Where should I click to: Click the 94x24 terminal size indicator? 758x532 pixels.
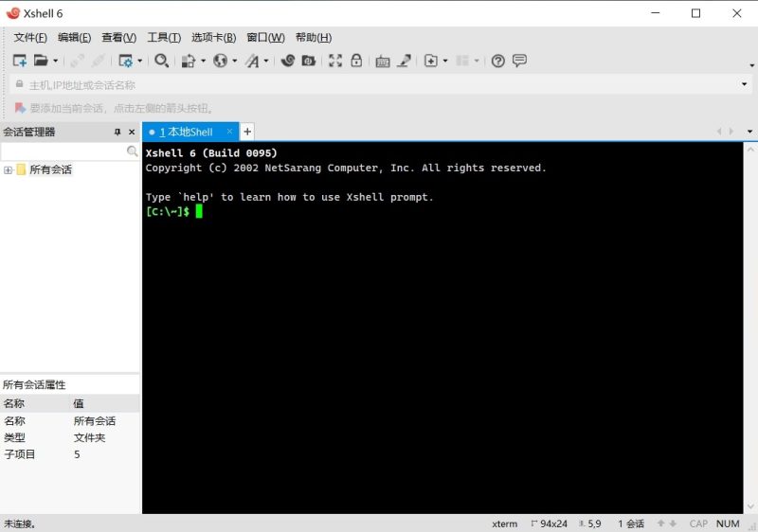click(x=550, y=523)
